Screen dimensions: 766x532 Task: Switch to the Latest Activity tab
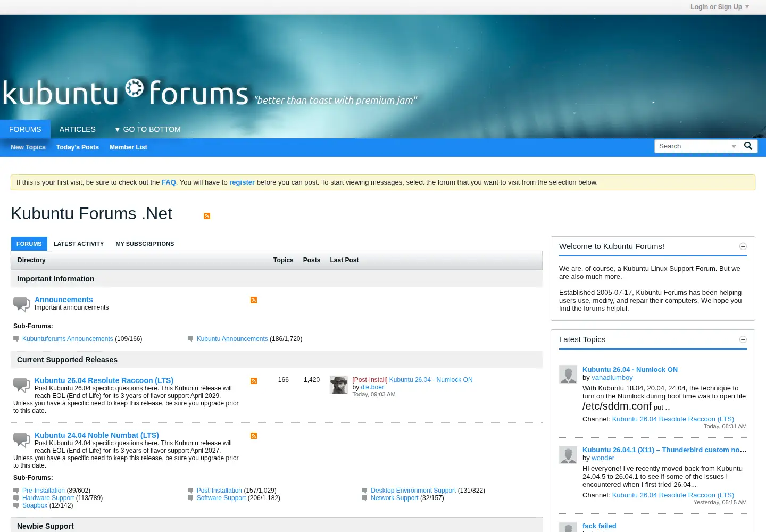(79, 244)
